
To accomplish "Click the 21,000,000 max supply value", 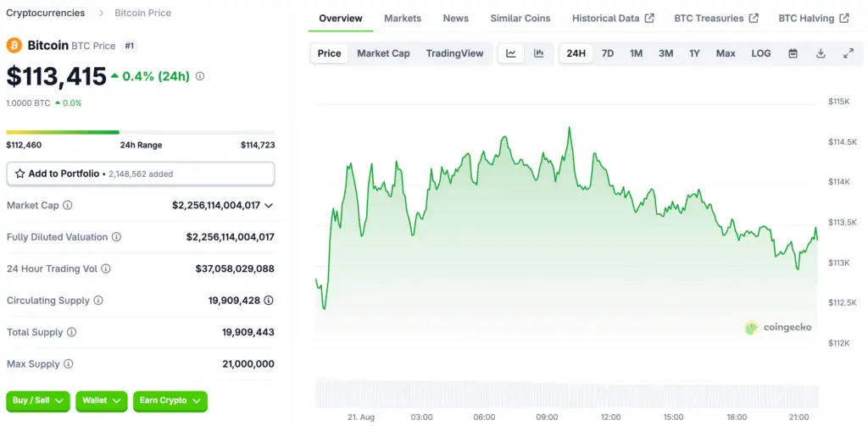I will tap(248, 364).
